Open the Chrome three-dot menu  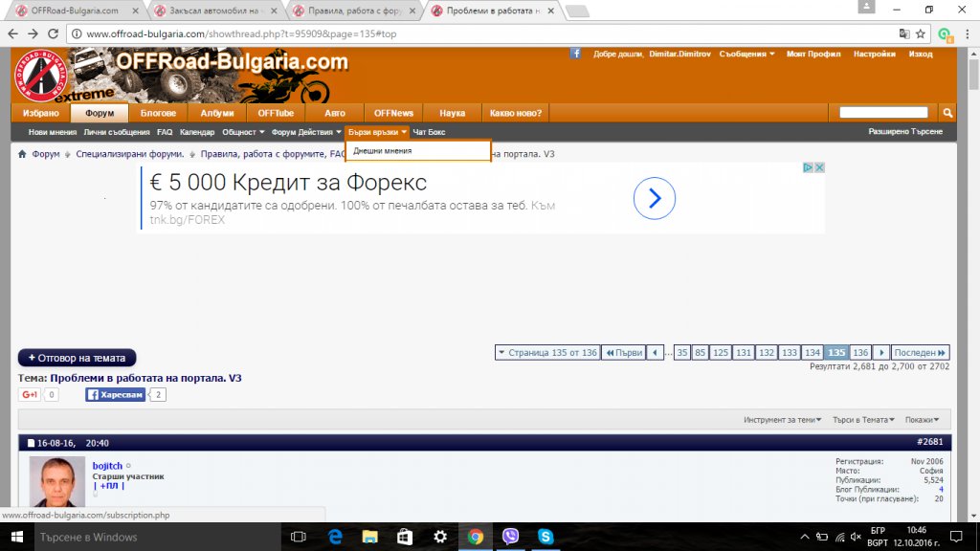(x=967, y=33)
